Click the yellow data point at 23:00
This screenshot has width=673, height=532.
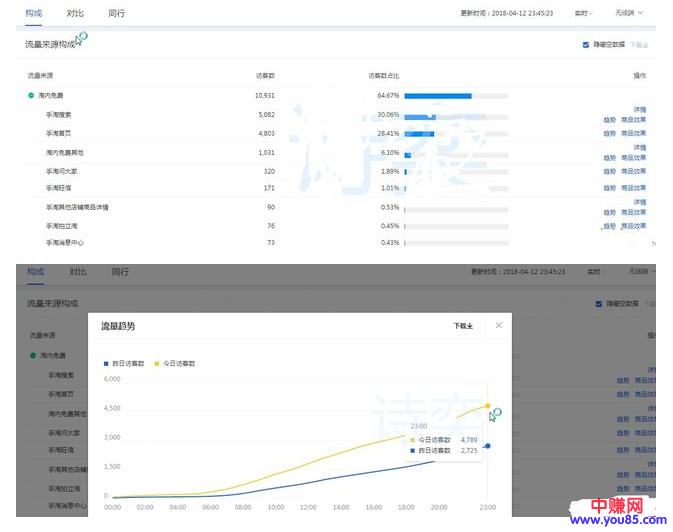pyautogui.click(x=487, y=406)
